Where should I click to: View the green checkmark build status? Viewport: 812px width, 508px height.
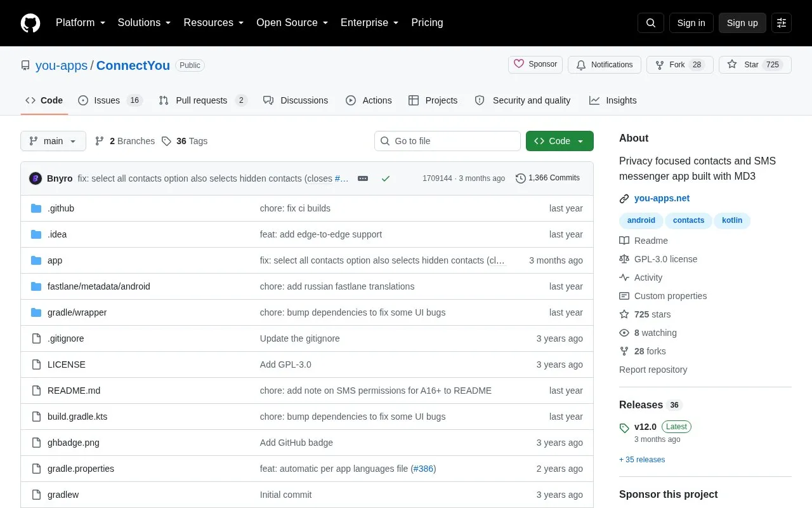coord(386,178)
